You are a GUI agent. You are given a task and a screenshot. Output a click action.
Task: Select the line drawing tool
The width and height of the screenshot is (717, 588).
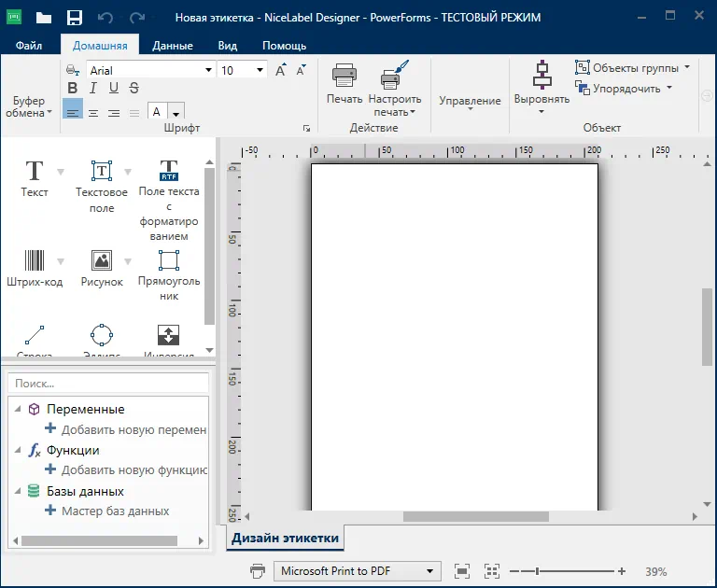coord(35,339)
